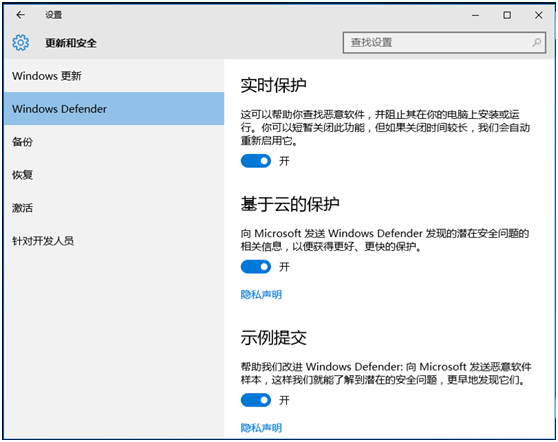Turn off the 示例提交 toggle
The height and width of the screenshot is (442, 558).
[256, 400]
